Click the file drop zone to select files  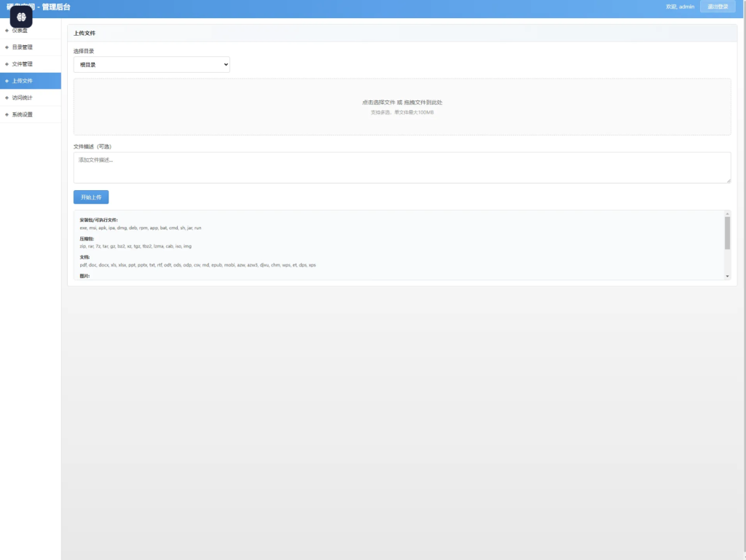click(402, 107)
